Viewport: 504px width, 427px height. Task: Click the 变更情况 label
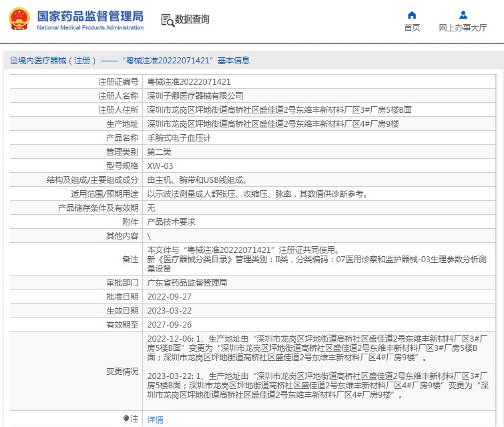coord(122,372)
